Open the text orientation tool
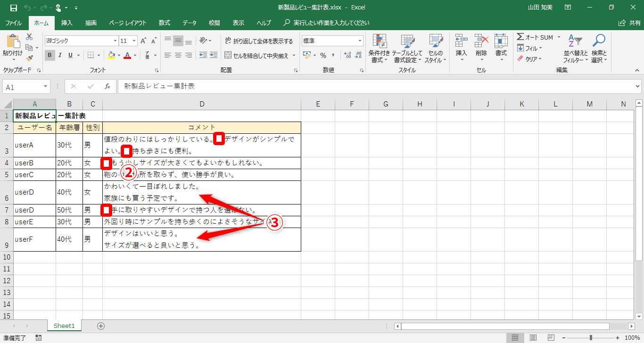 203,41
